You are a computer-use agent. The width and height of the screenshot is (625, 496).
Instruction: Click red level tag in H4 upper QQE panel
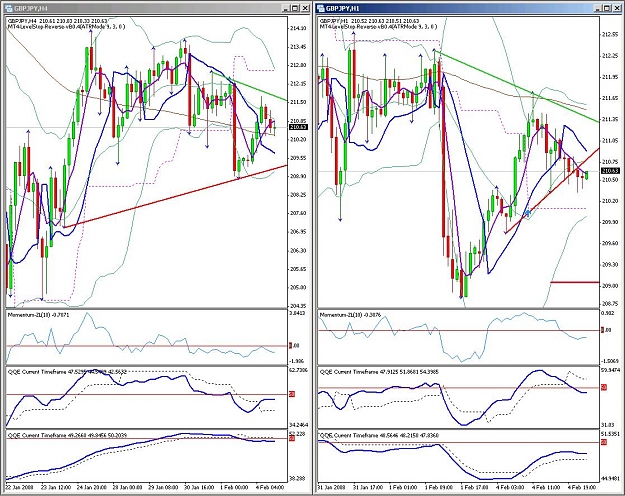(291, 394)
